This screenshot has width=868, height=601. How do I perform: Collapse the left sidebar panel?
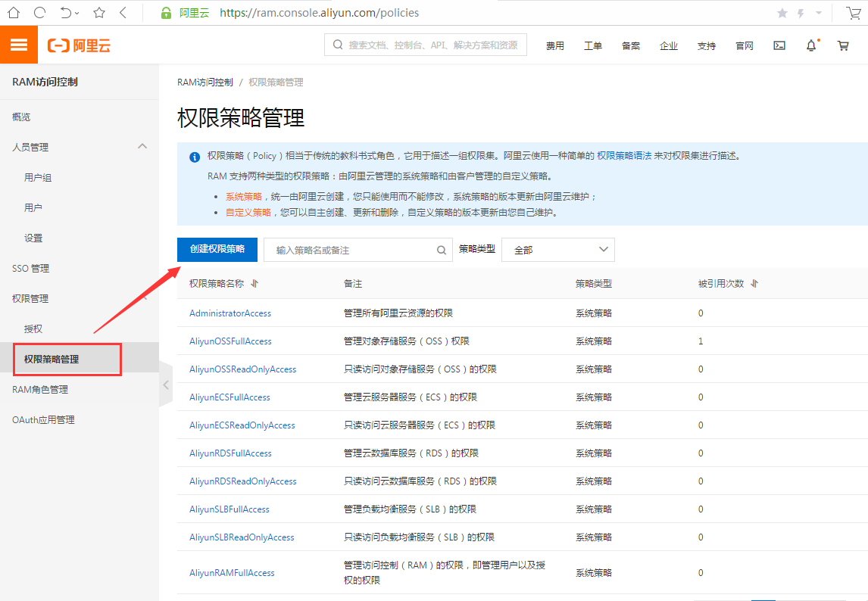coord(166,385)
